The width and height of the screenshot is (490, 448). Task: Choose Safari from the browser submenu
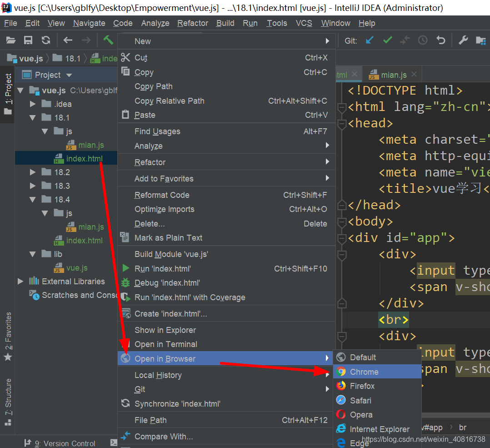click(x=377, y=401)
